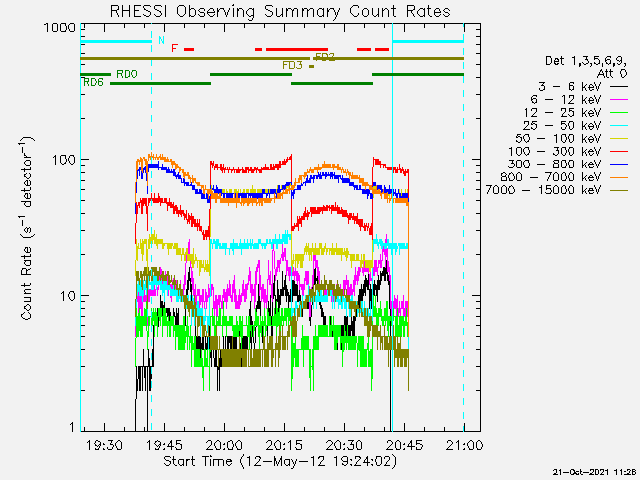Click the 19:30 time axis tick label
Viewport: 640px width, 480px height.
coord(104,445)
